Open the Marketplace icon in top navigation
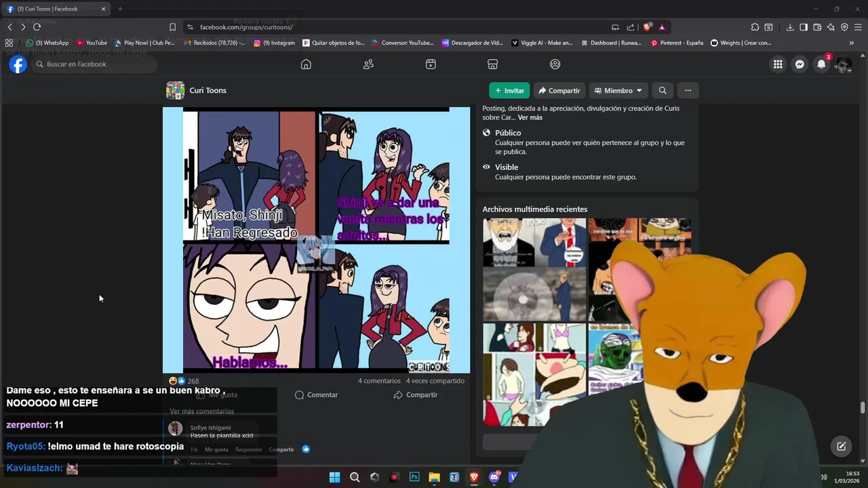 [493, 64]
